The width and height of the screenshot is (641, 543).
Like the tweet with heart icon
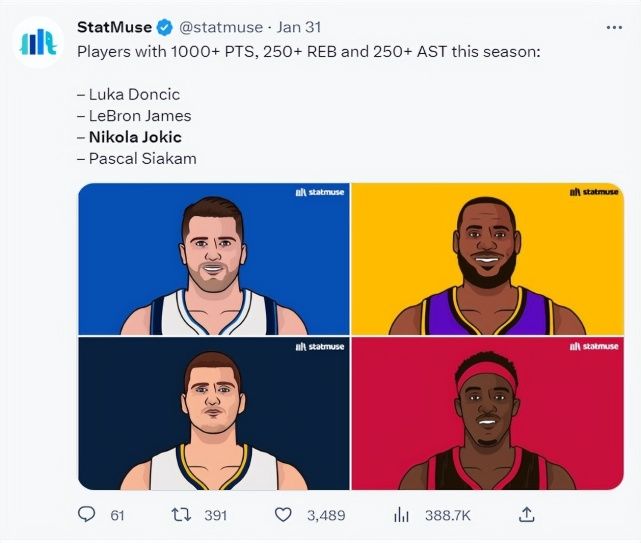[x=283, y=515]
